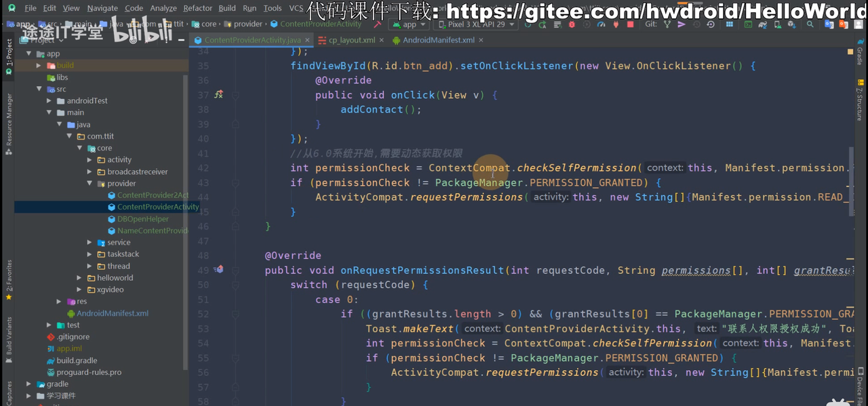Click the implements gutter icon on line 37
This screenshot has height=406, width=868.
(x=218, y=95)
